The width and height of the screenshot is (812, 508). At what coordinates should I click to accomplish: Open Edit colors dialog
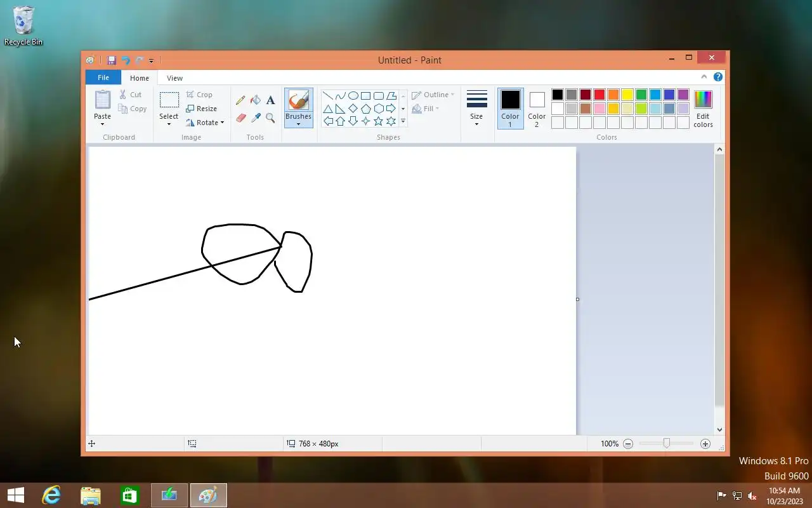703,108
